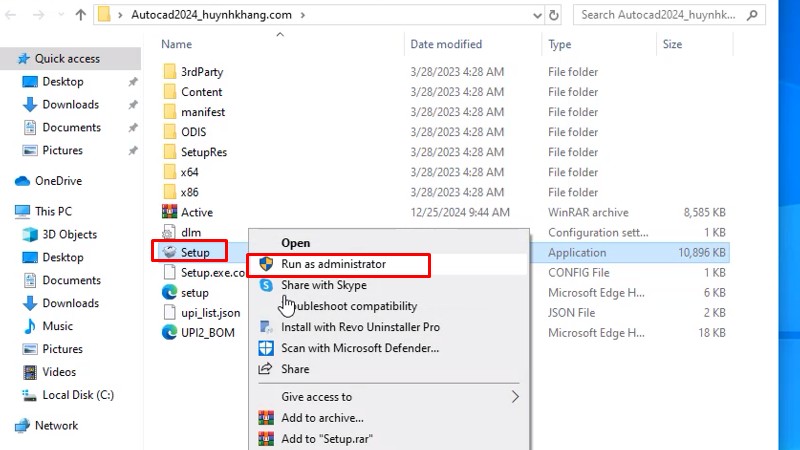Screen dimensions: 800x450
Task: Open the SetupRes folder
Action: [203, 152]
